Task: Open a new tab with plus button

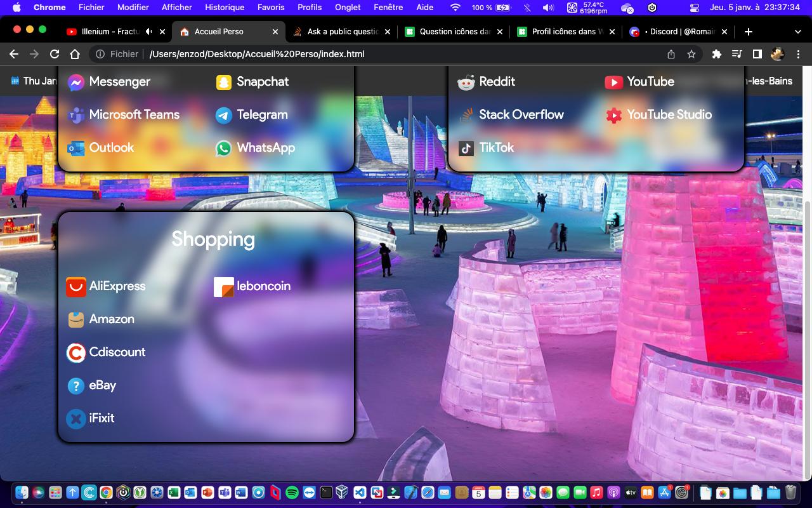Action: tap(749, 32)
